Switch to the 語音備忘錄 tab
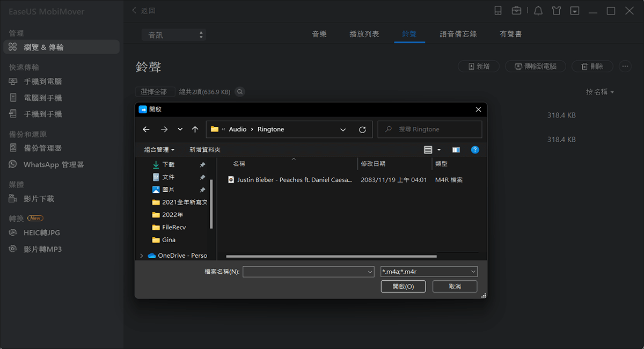 (459, 33)
